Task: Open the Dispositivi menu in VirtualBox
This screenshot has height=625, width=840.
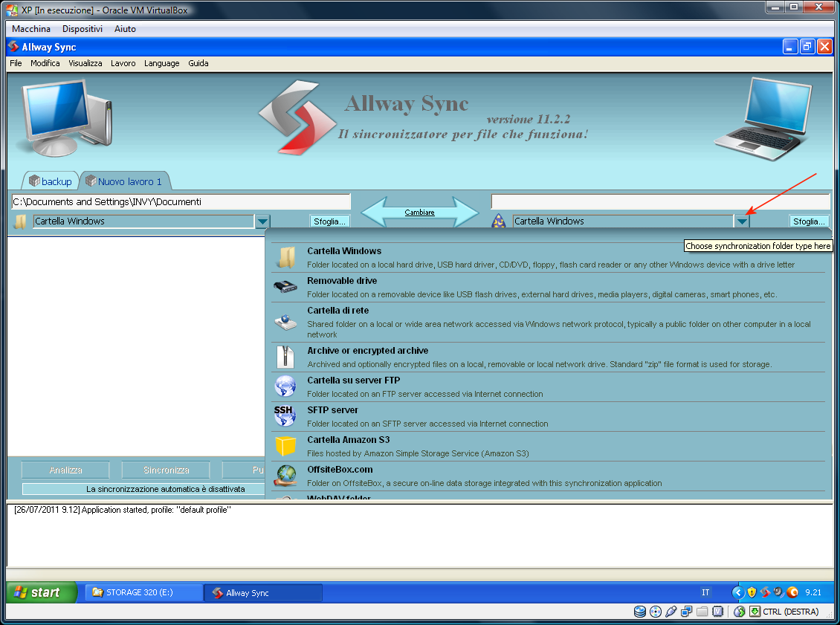Action: [83, 29]
